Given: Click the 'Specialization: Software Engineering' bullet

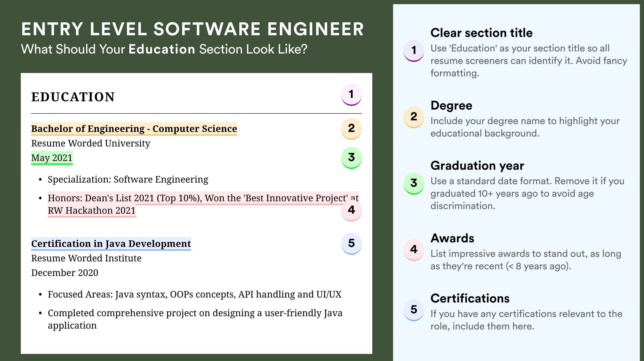Looking at the screenshot, I should 128,179.
